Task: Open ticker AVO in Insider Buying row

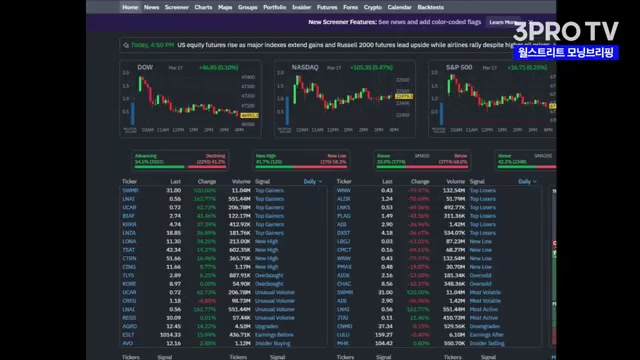Action: [x=127, y=343]
